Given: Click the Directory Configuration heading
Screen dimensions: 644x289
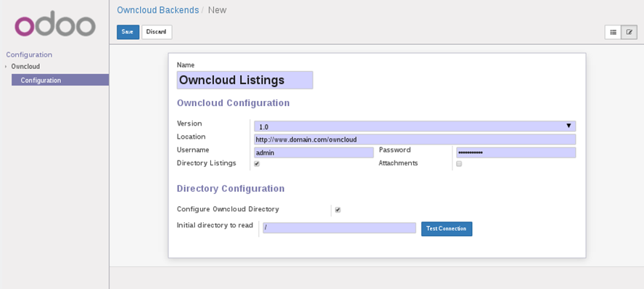Looking at the screenshot, I should click(x=231, y=188).
